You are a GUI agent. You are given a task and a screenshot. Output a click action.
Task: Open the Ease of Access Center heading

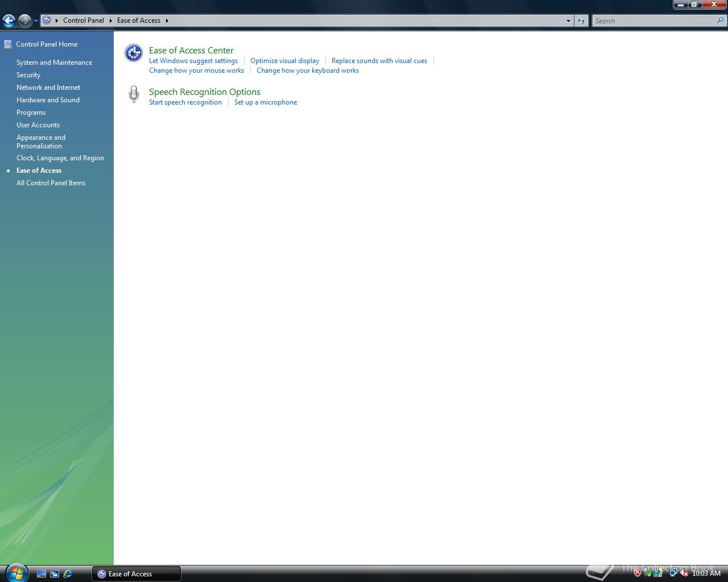point(191,51)
